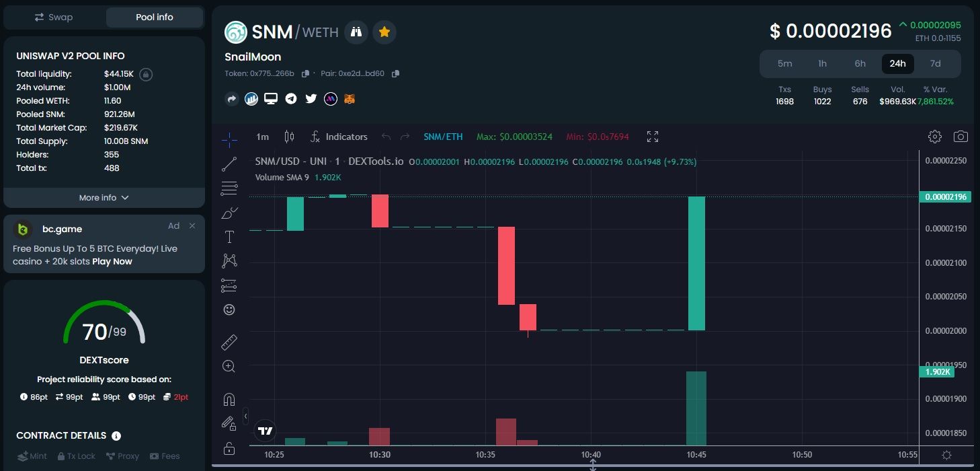This screenshot has height=471, width=980.
Task: Copy the Token address 0x775...266b
Action: tap(305, 73)
